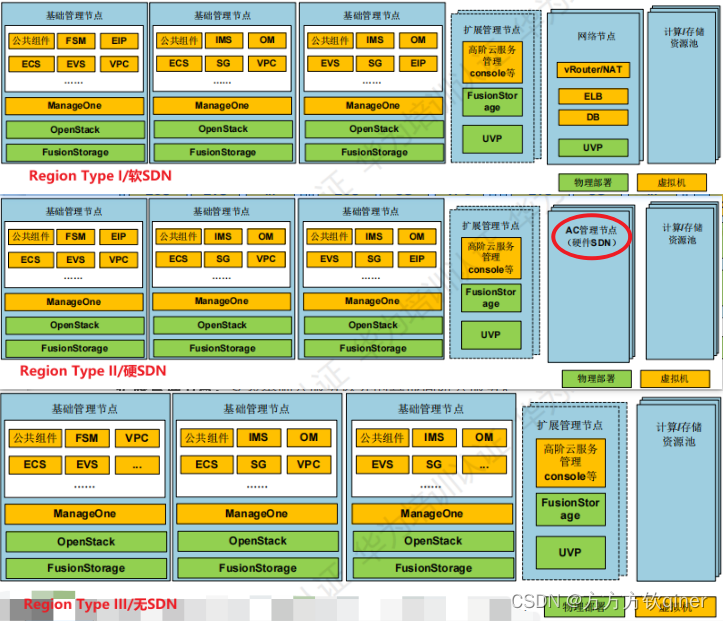Click the orange '...' box in Region Type III

click(137, 465)
